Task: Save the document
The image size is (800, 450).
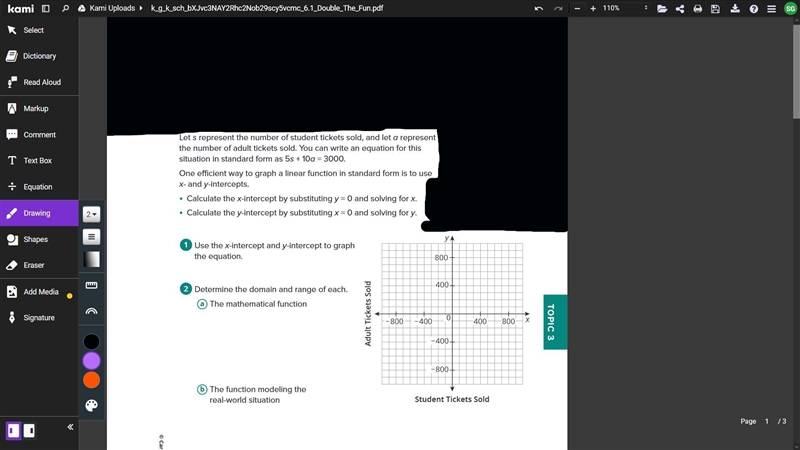Action: tap(715, 9)
